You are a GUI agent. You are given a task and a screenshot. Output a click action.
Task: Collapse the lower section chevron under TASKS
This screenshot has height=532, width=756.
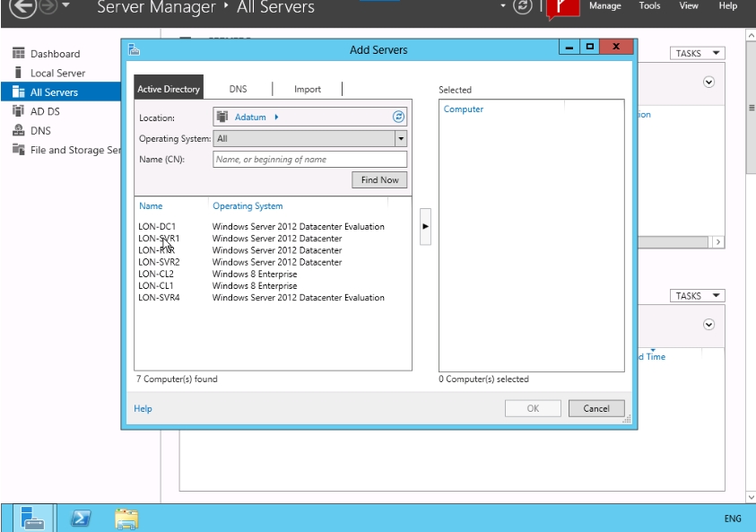pos(708,325)
